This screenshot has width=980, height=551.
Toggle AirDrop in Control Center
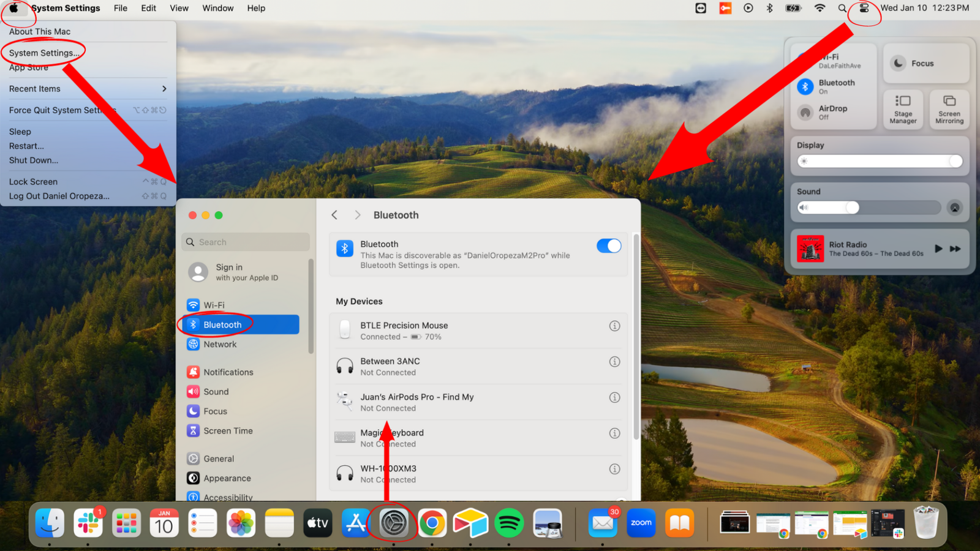[x=805, y=113]
